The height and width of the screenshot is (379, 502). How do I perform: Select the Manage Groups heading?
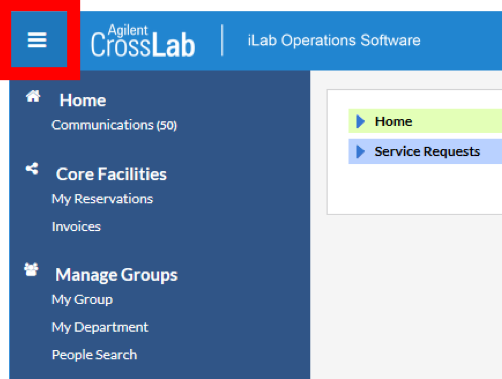(116, 275)
